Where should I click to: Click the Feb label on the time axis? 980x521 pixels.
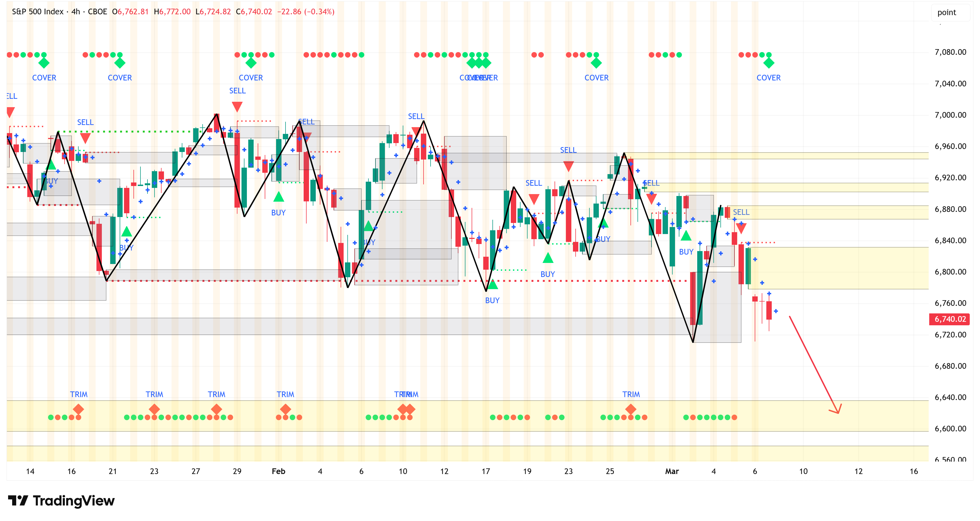278,471
